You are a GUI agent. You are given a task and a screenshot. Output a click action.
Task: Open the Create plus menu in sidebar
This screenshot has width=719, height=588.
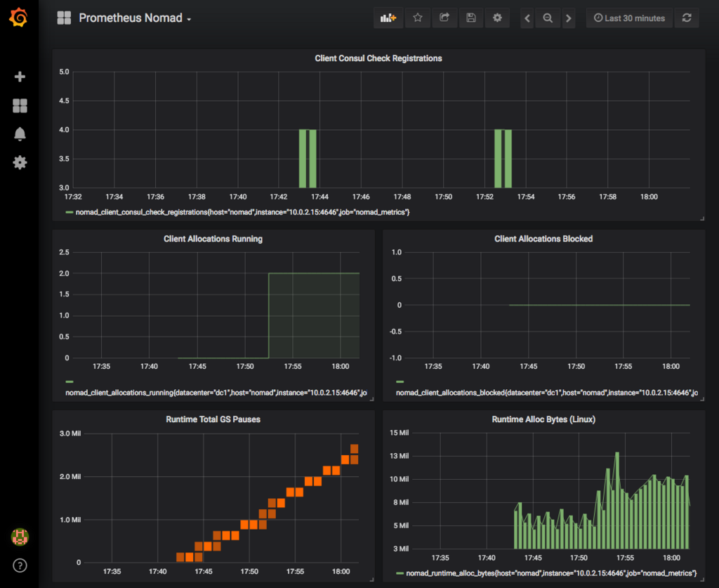click(20, 77)
